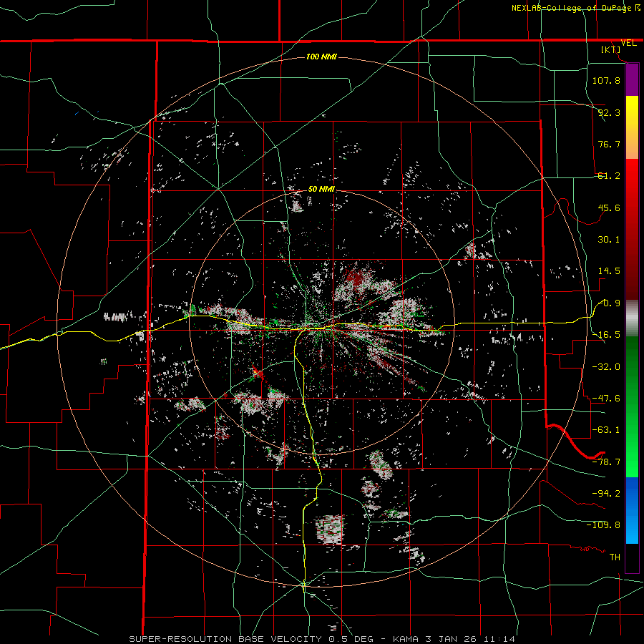Screen dimensions: 644x644
Task: Click the 92.3 legend value
Action: coord(609,112)
